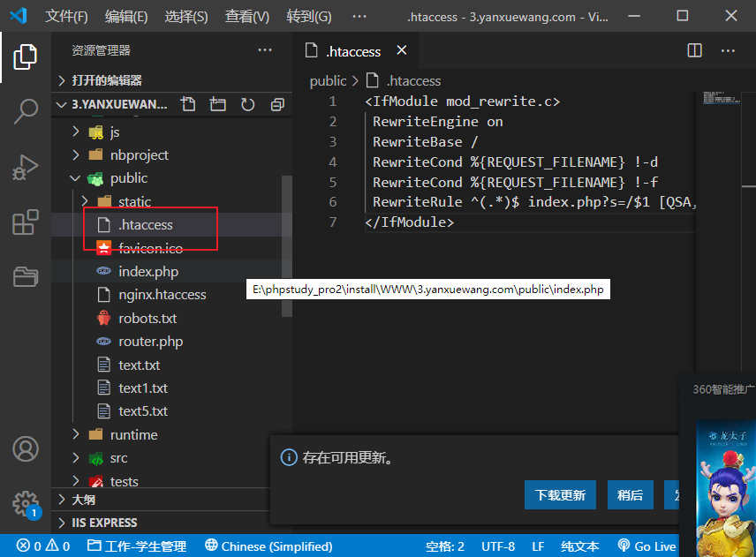Close the .htaccess editor tab
The width and height of the screenshot is (756, 557).
click(402, 50)
